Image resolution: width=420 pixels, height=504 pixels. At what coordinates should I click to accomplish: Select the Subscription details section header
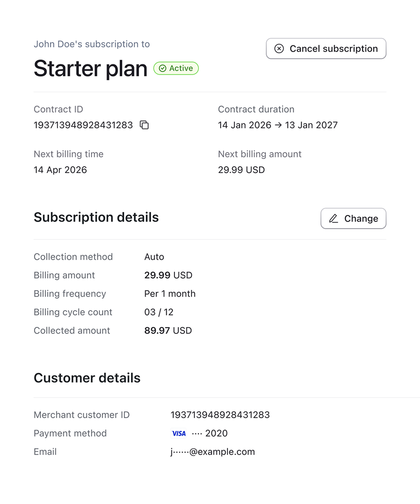pyautogui.click(x=96, y=217)
